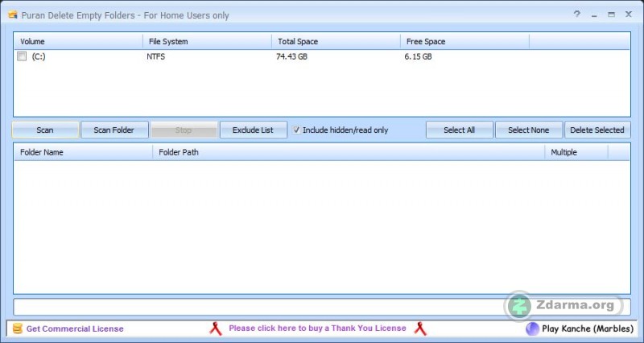
Task: Click the gold coins commercial license icon
Action: tap(17, 329)
